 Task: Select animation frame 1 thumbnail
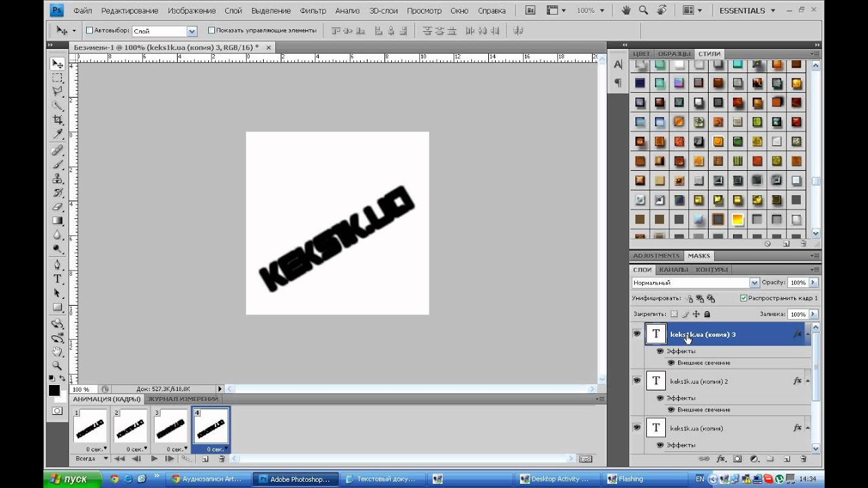coord(90,427)
